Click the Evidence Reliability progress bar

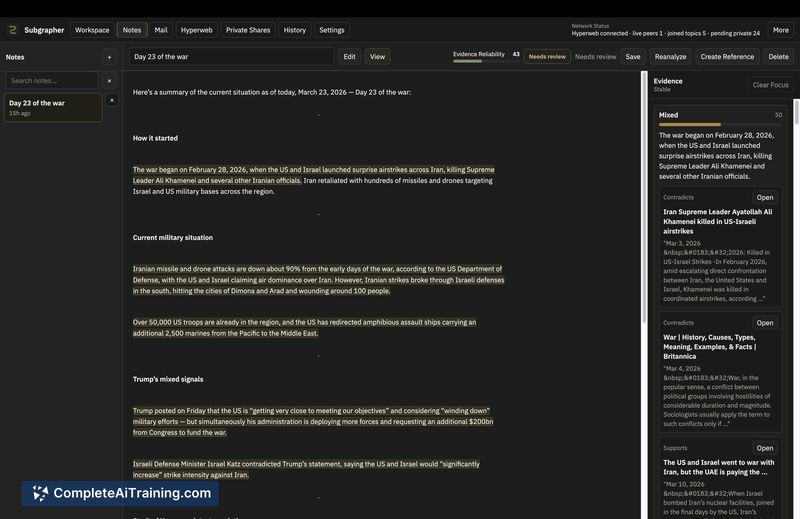(x=485, y=61)
